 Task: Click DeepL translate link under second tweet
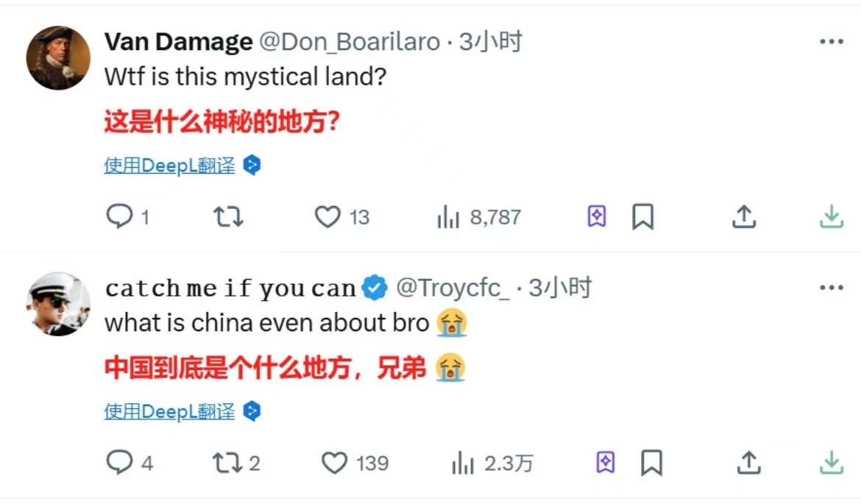point(170,411)
